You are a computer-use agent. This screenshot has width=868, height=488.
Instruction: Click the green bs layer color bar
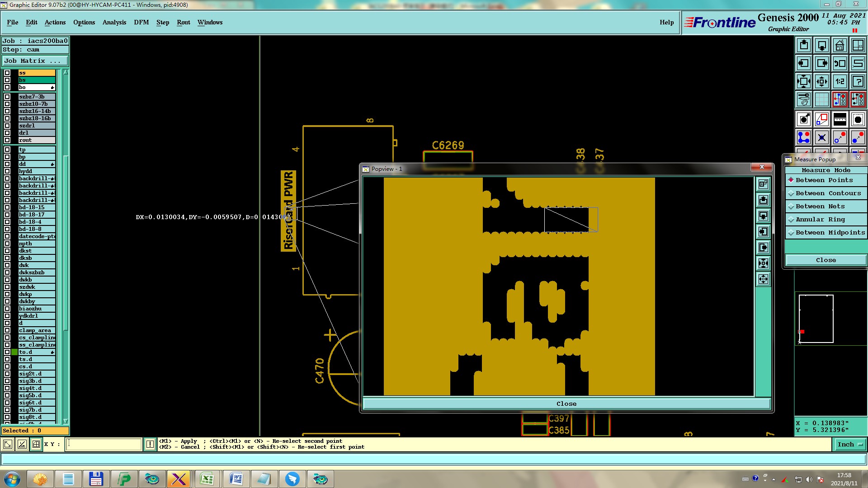[37, 80]
